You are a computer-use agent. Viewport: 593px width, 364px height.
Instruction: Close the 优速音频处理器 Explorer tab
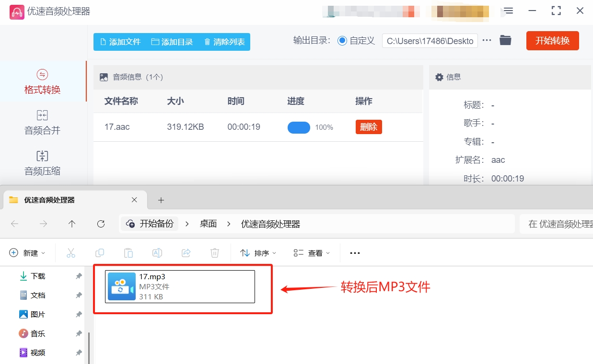click(134, 200)
